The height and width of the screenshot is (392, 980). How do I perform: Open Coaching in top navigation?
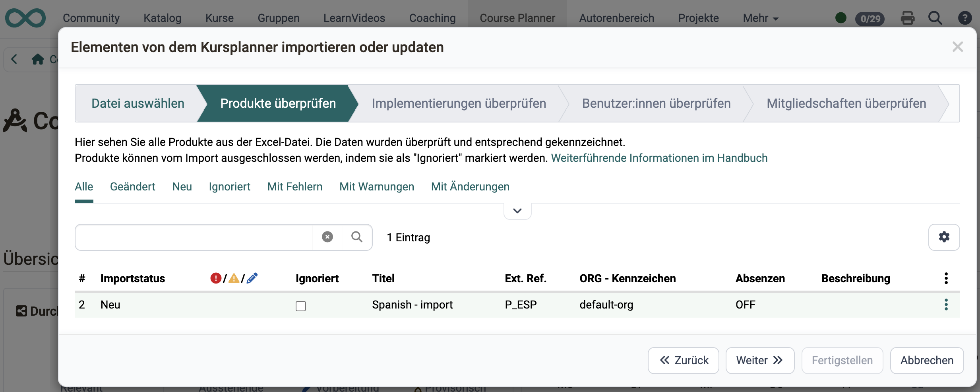click(432, 18)
